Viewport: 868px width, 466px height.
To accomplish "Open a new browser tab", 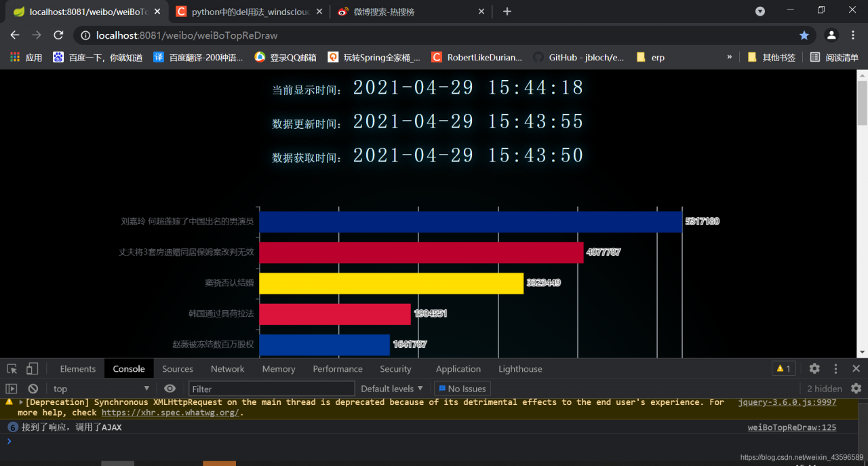I will click(x=507, y=12).
